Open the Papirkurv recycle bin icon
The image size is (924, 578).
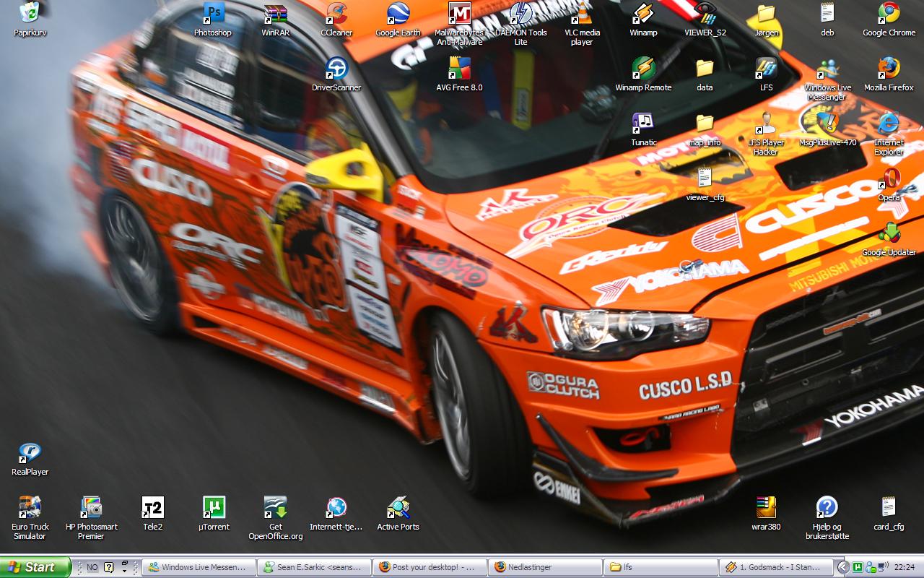(x=30, y=20)
